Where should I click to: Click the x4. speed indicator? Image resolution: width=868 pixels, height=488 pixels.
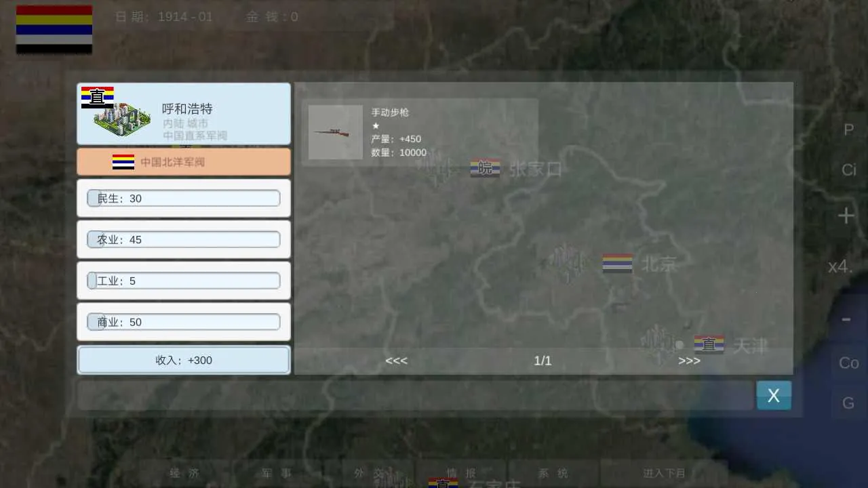point(840,266)
